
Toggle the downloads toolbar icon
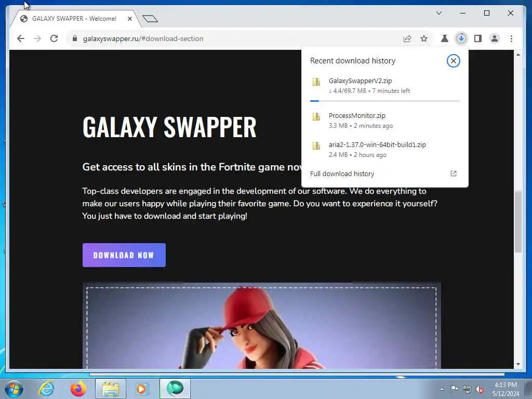461,38
